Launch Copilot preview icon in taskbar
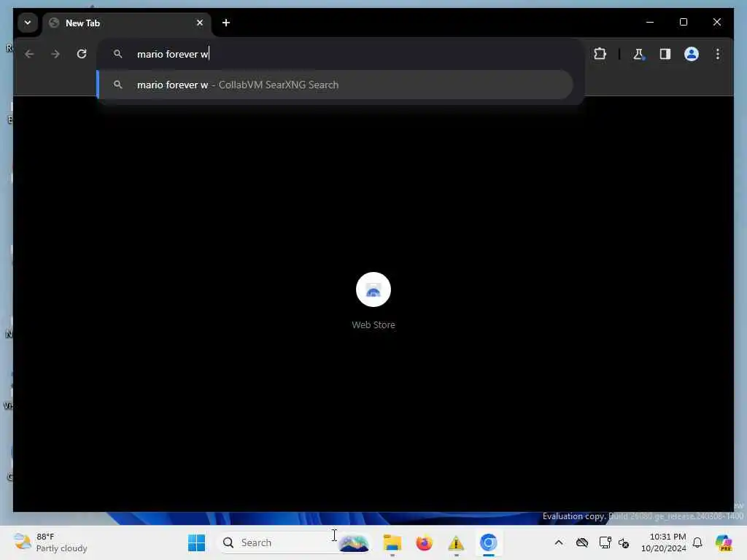This screenshot has height=560, width=747. pyautogui.click(x=724, y=542)
